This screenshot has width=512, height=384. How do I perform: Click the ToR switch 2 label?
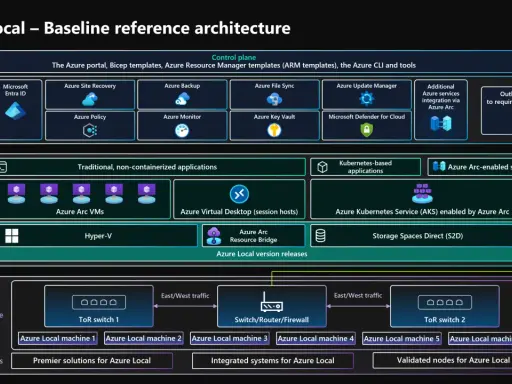[x=445, y=320]
